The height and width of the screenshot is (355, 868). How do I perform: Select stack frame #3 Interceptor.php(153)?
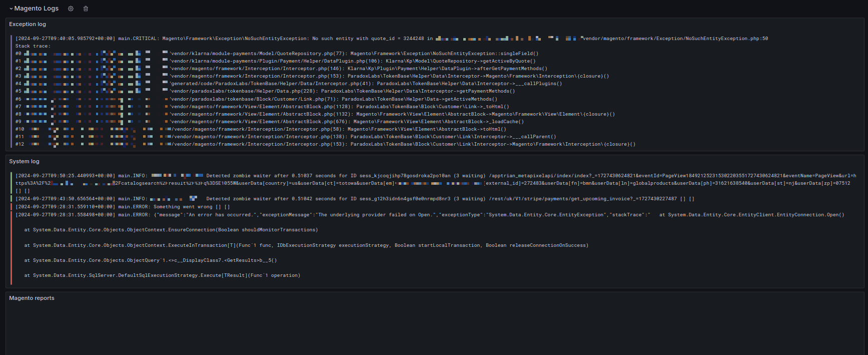point(312,76)
